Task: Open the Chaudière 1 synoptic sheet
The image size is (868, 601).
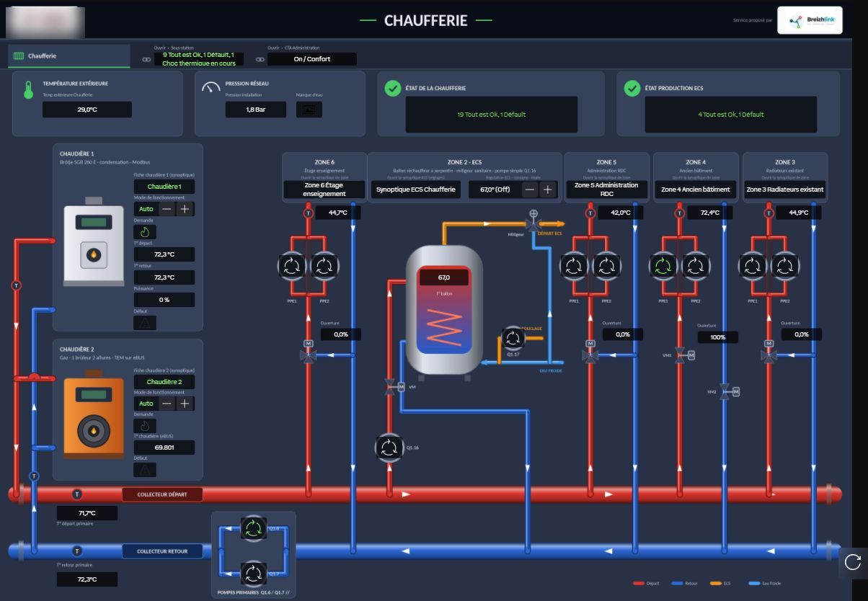Action: point(164,187)
